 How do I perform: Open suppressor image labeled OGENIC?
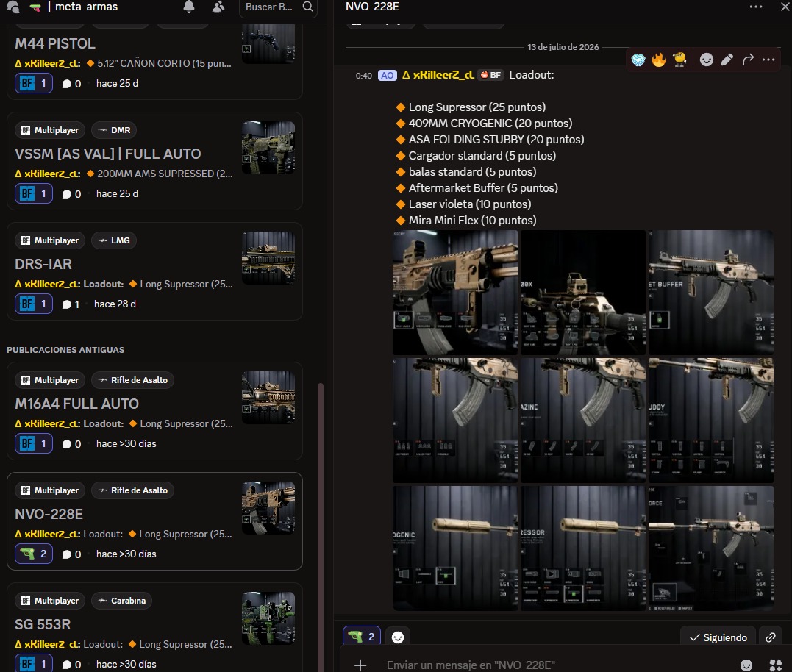coord(455,548)
